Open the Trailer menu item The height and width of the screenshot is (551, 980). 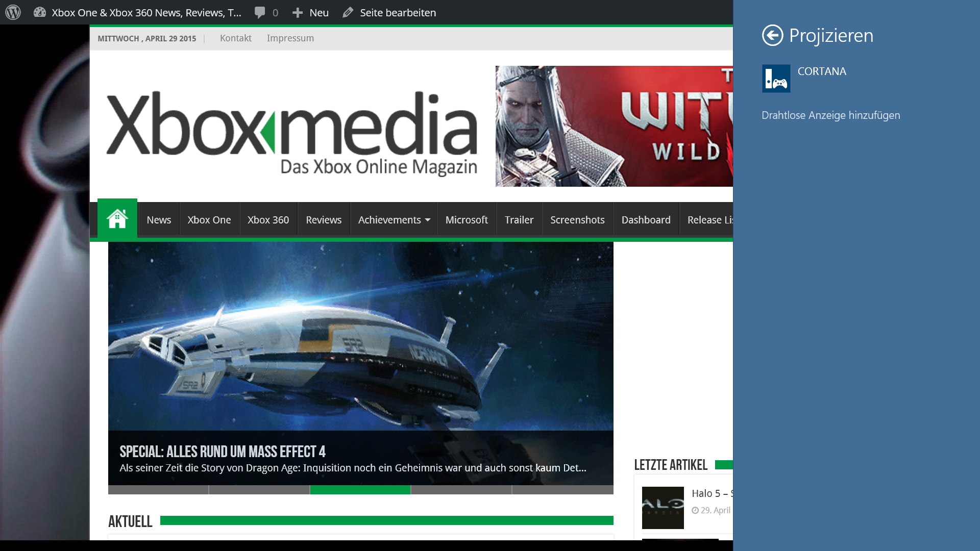[519, 220]
